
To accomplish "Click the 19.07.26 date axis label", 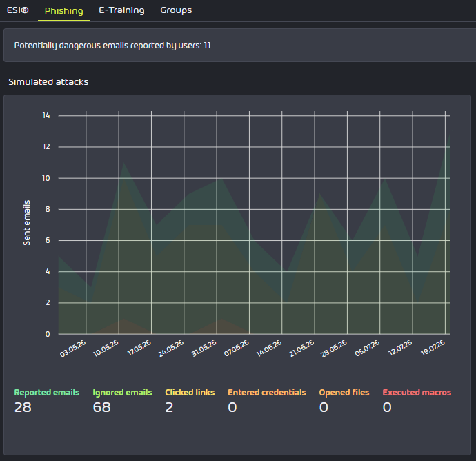I will point(433,348).
